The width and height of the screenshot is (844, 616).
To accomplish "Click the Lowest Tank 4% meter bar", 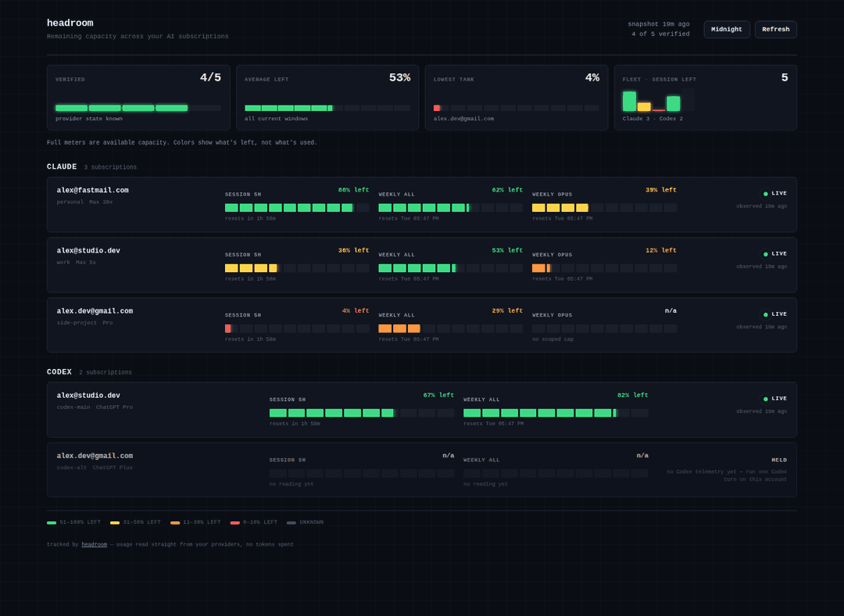I will [517, 108].
